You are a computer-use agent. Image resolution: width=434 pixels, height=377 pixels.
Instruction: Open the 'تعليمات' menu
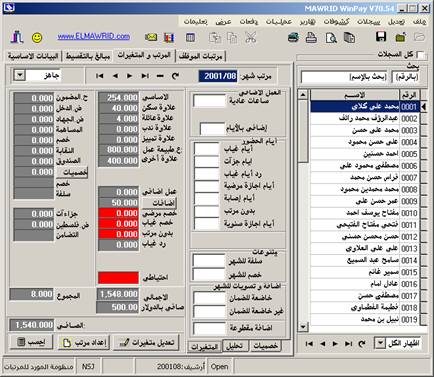pos(196,22)
